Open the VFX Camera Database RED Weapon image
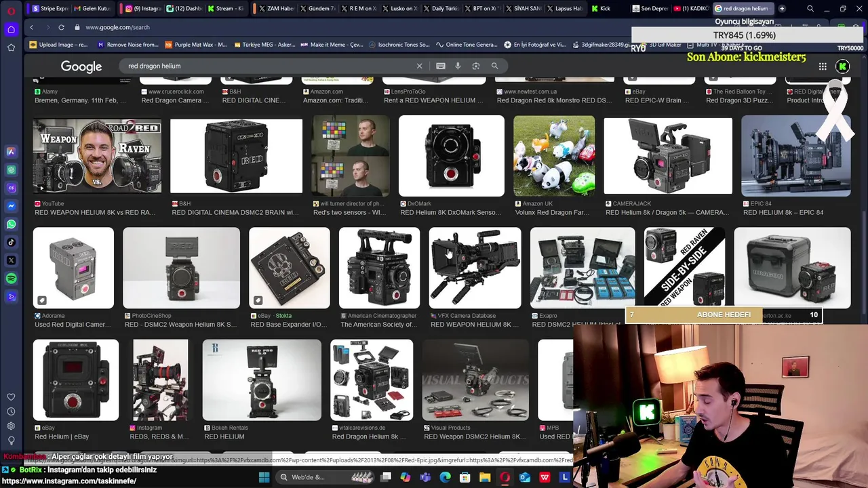The height and width of the screenshot is (488, 868). pyautogui.click(x=475, y=268)
